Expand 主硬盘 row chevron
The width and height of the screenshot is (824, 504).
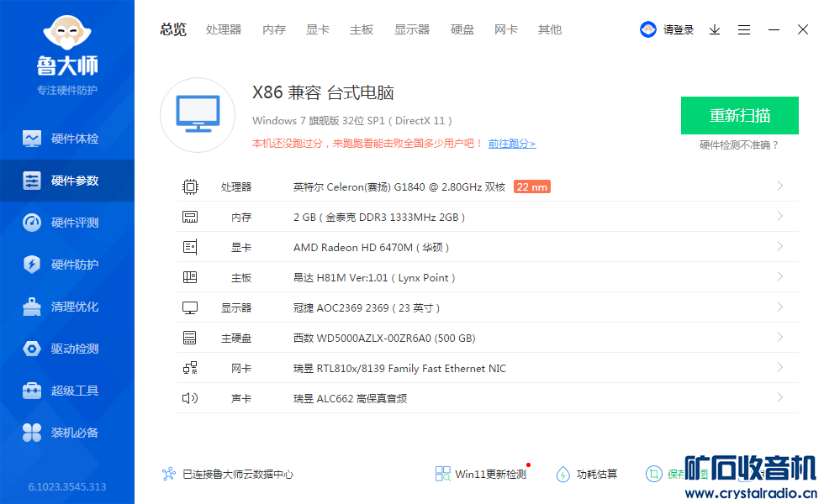pyautogui.click(x=780, y=337)
